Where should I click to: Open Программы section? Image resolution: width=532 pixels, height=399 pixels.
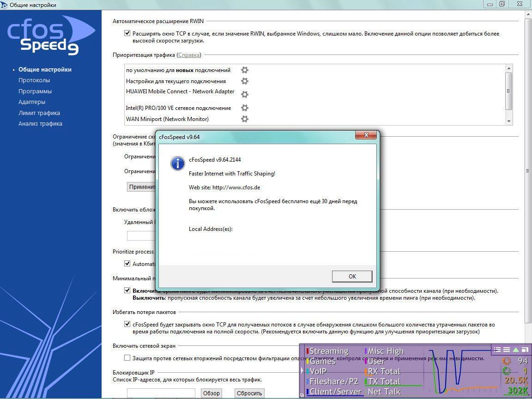35,91
